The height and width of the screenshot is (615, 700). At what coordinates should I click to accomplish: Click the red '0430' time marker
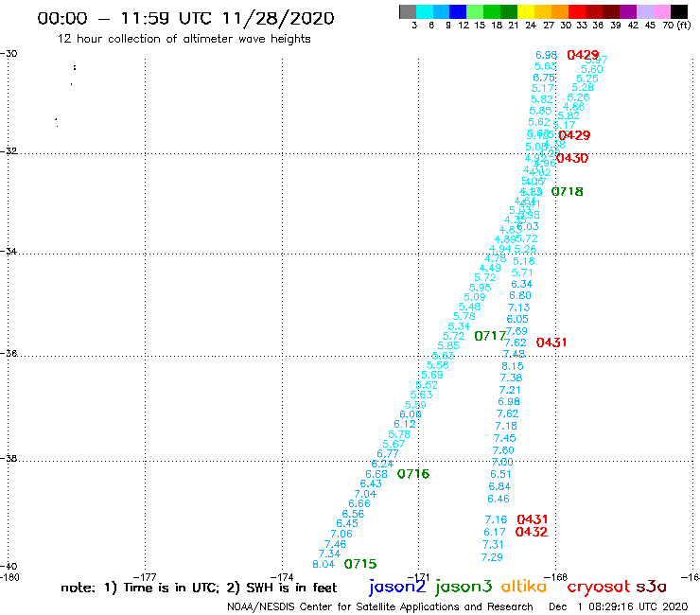tap(572, 158)
